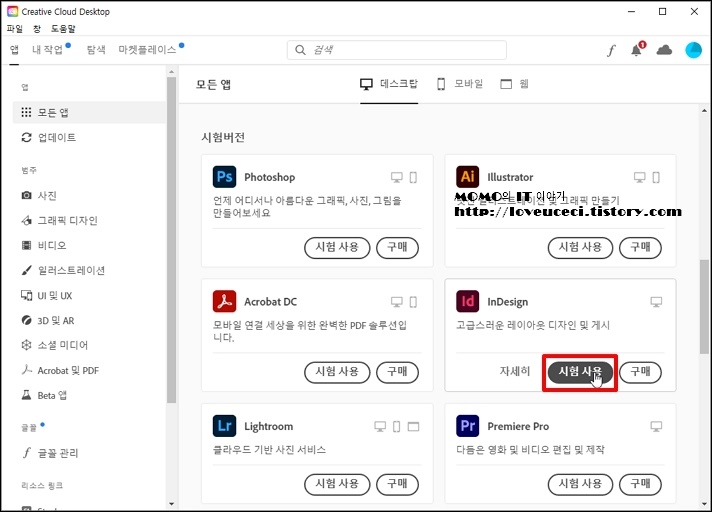Viewport: 712px width, 512px height.
Task: Click the search magnifier icon
Action: tap(300, 50)
